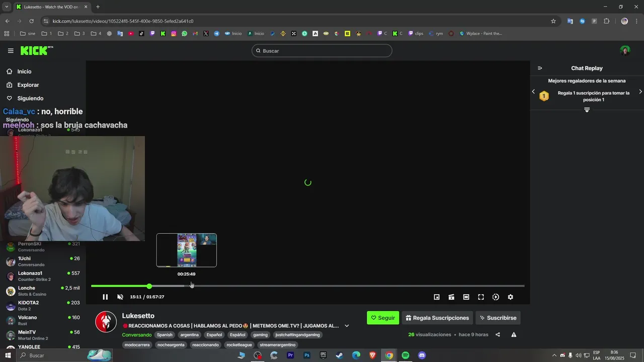
Task: Report the video via warning icon
Action: tap(514, 335)
